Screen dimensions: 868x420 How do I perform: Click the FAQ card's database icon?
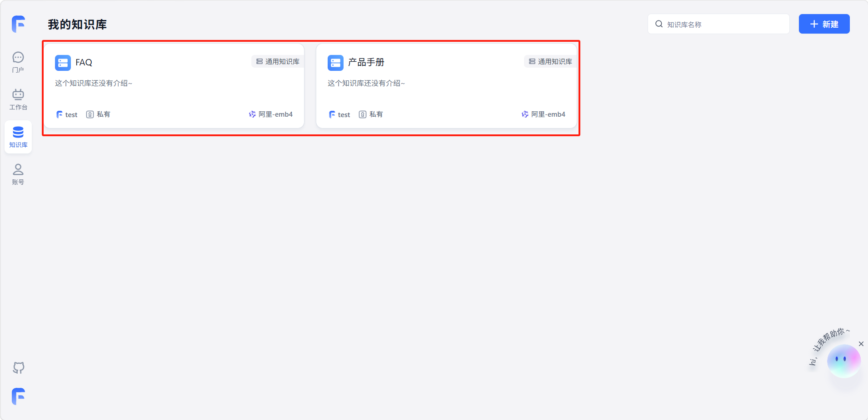pyautogui.click(x=63, y=63)
